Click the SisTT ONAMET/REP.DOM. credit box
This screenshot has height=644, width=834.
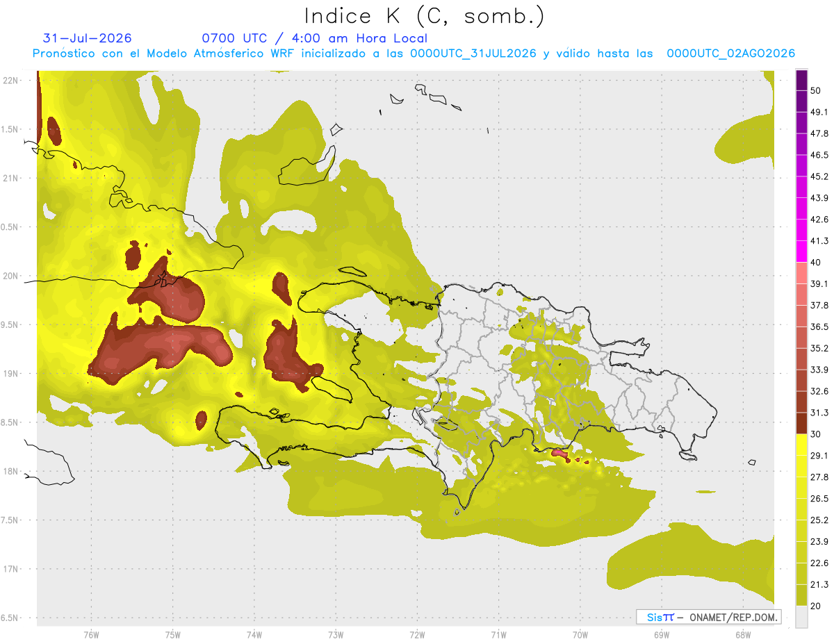coord(708,617)
